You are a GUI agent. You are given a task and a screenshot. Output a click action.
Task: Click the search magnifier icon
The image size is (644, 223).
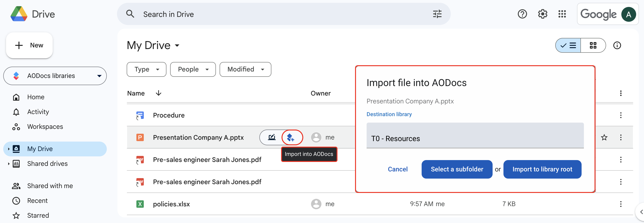click(x=130, y=14)
